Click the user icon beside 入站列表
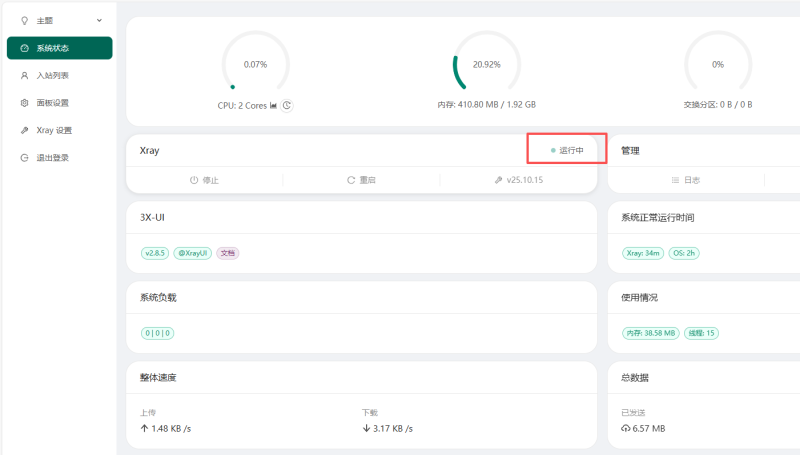 click(x=24, y=75)
